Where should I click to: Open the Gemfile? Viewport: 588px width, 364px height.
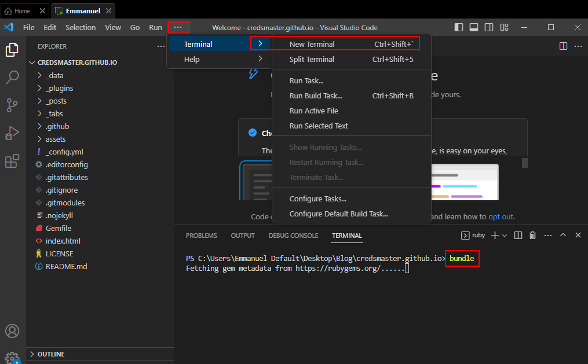[100, 228]
